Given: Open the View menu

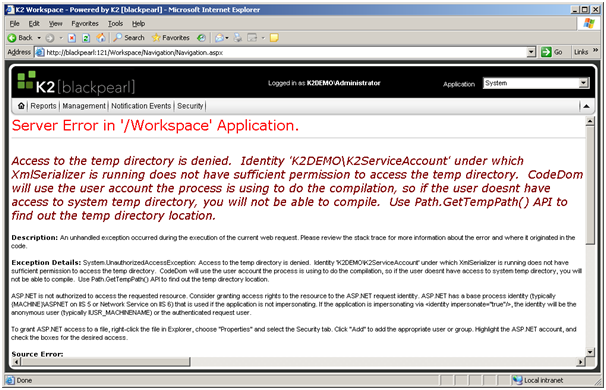Looking at the screenshot, I should point(55,24).
